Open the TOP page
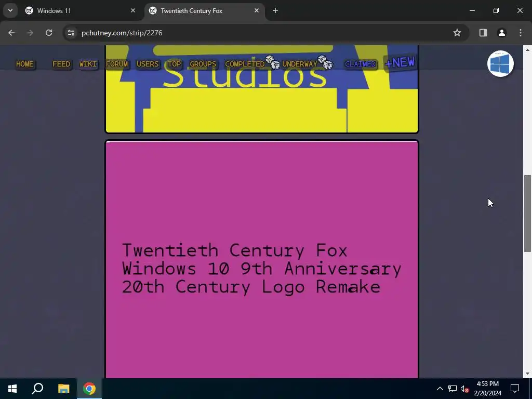This screenshot has width=532, height=399. point(174,64)
